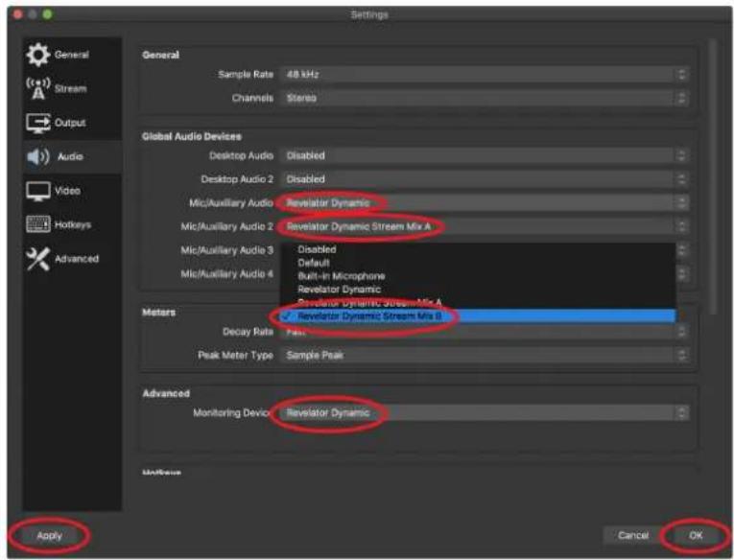Choose Default in the open list
This screenshot has height=560, width=734.
pos(478,263)
